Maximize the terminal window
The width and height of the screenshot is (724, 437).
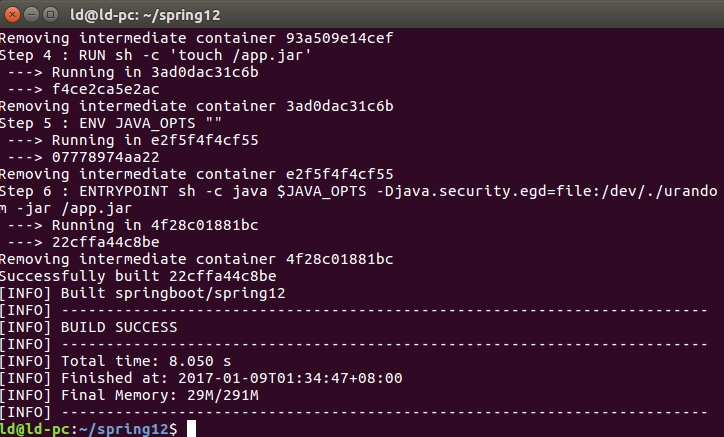[x=50, y=15]
